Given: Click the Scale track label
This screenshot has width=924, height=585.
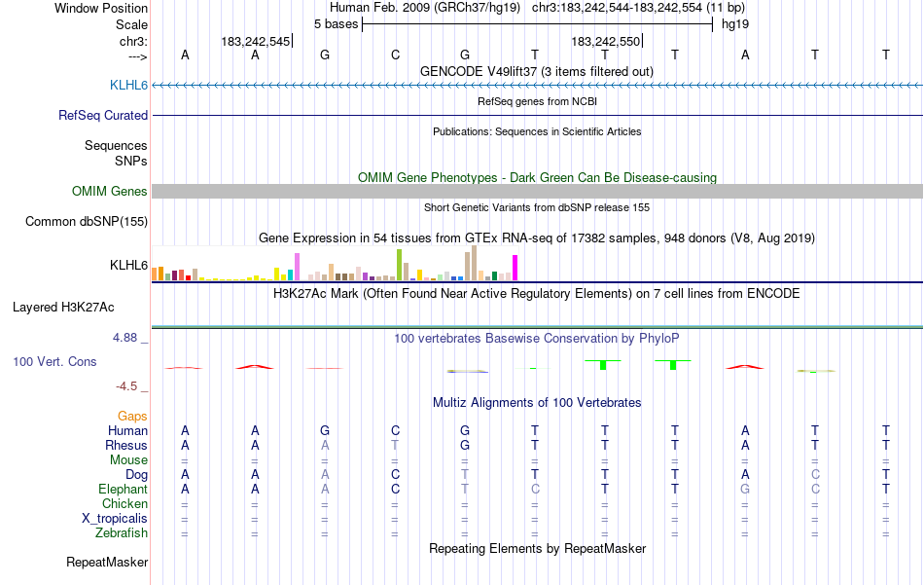Looking at the screenshot, I should [x=131, y=24].
